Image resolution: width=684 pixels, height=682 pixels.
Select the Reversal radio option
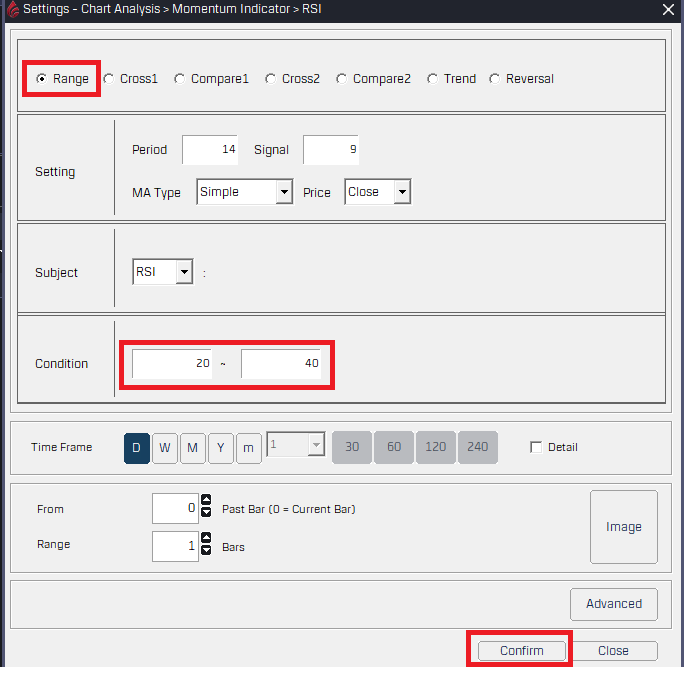point(495,79)
